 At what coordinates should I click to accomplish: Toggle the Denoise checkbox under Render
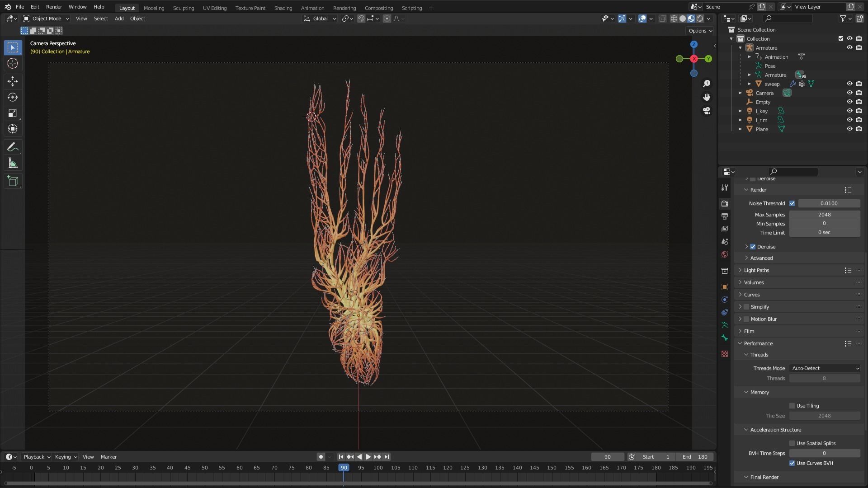[753, 247]
